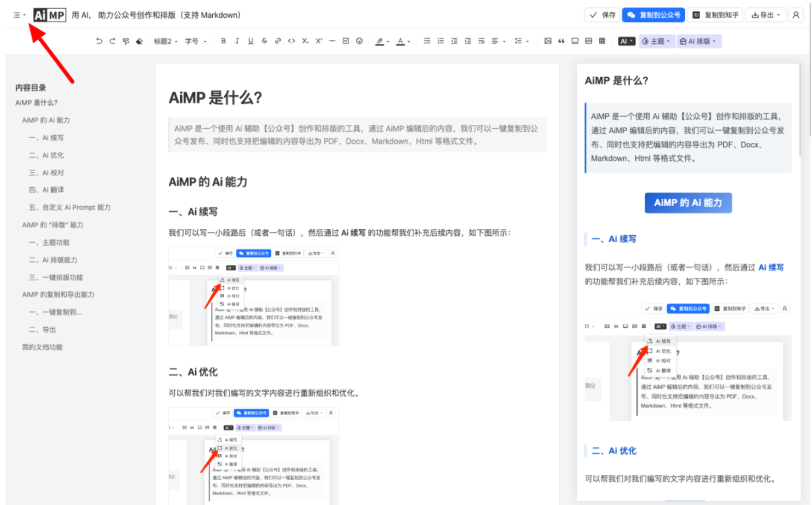This screenshot has width=812, height=505.
Task: Expand the 字号 font size dropdown
Action: tap(195, 41)
